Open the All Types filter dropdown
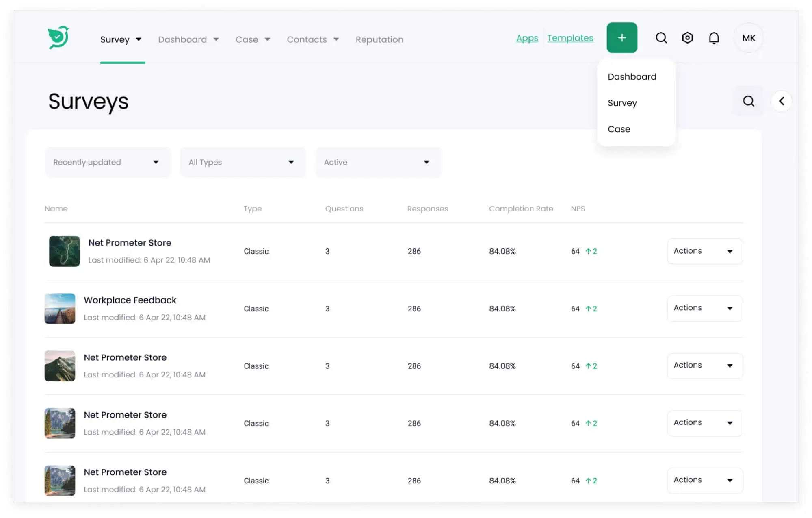The height and width of the screenshot is (518, 812). [x=243, y=162]
